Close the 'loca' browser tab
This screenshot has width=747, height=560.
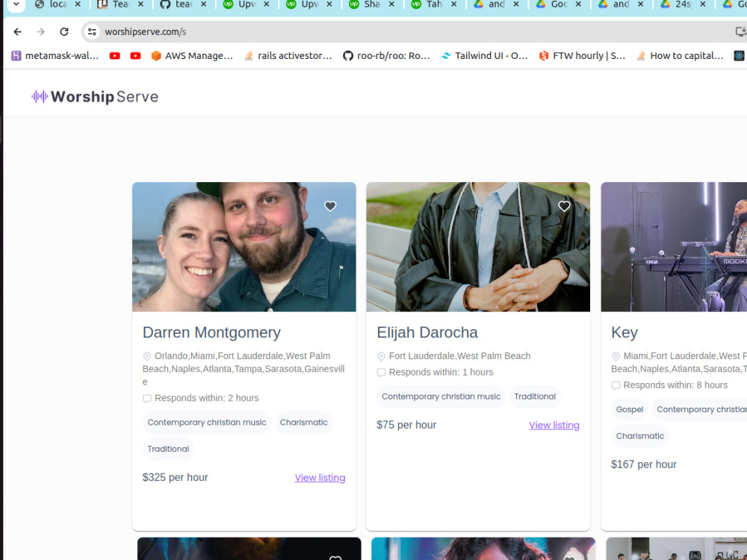pyautogui.click(x=78, y=4)
